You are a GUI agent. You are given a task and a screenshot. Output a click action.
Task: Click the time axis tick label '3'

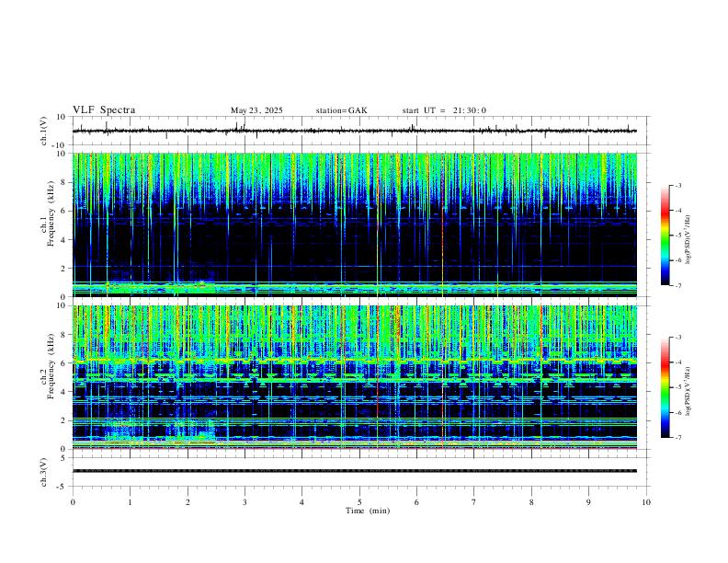click(x=245, y=502)
